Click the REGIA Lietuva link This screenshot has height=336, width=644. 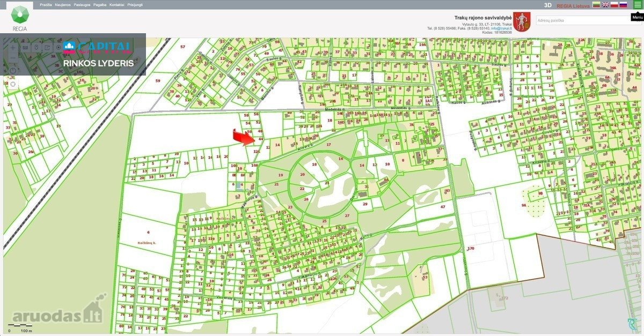[573, 5]
